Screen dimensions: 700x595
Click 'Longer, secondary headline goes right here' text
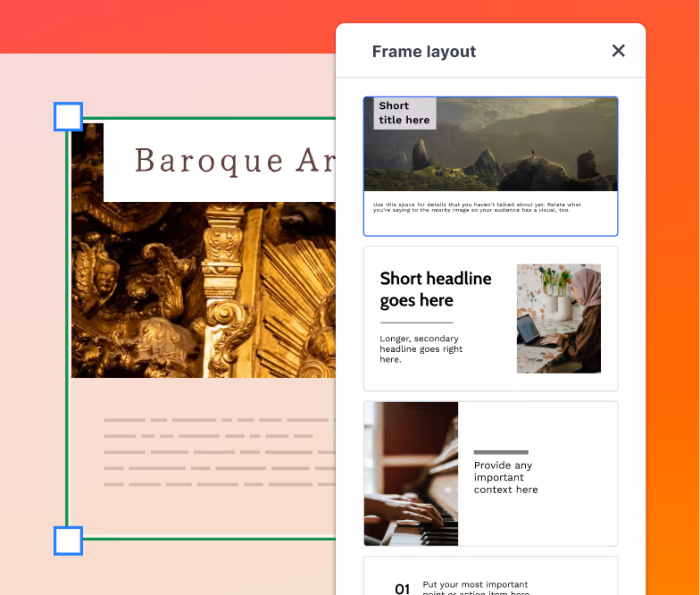[421, 349]
